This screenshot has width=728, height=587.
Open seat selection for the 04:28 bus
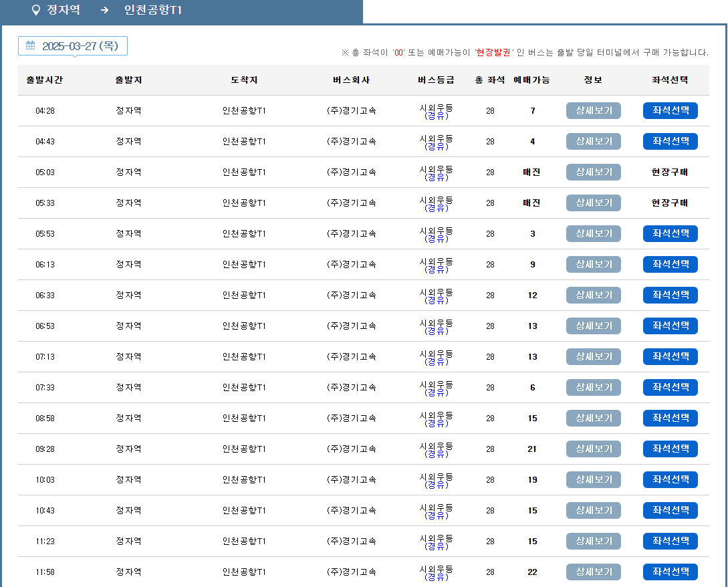670,110
